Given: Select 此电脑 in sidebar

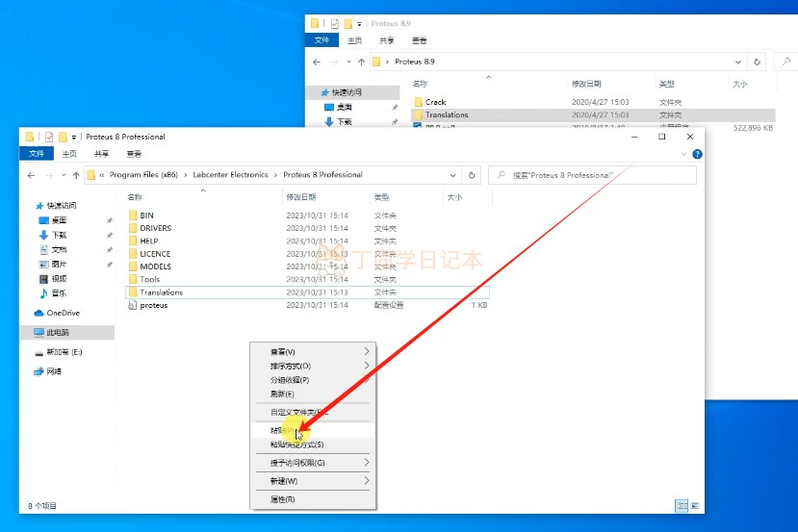Looking at the screenshot, I should coord(66,332).
